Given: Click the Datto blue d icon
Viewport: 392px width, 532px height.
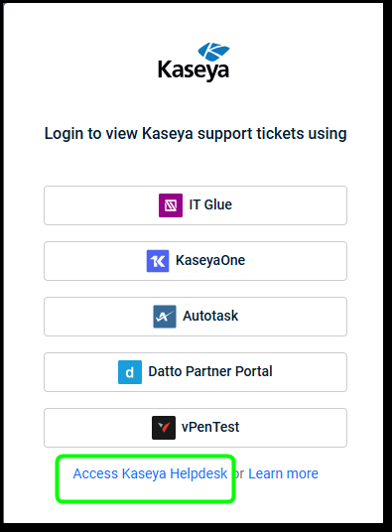Looking at the screenshot, I should (x=130, y=372).
